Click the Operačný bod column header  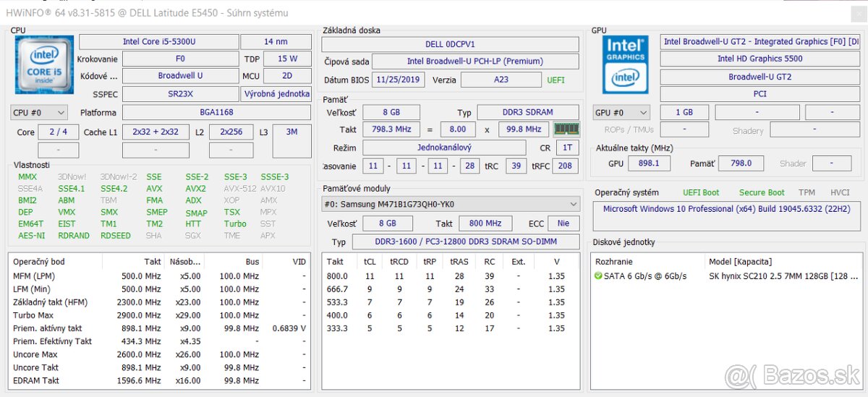click(x=39, y=262)
